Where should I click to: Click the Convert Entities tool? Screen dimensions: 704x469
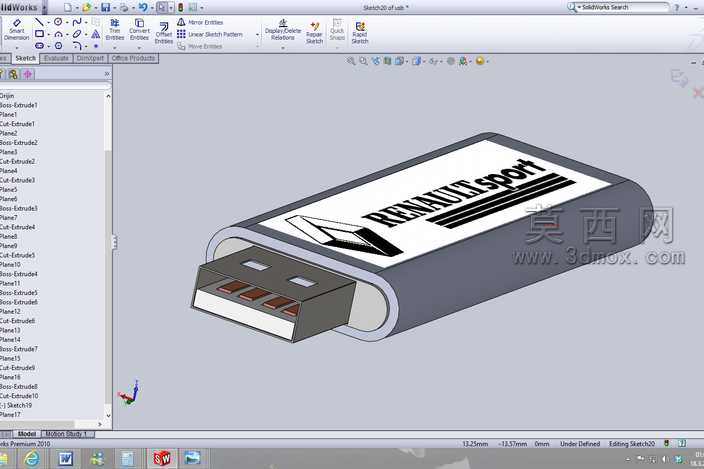(x=139, y=30)
